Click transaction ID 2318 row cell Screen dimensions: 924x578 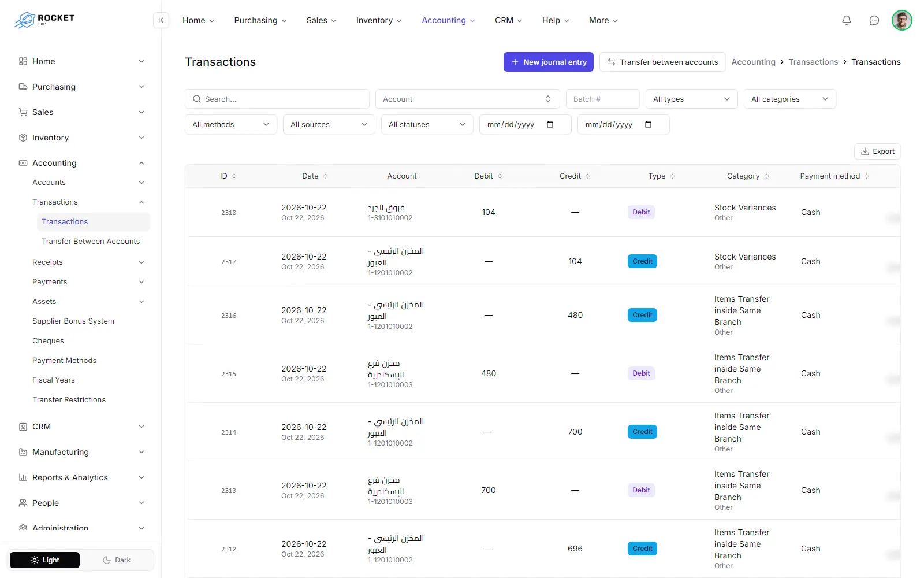coord(229,213)
